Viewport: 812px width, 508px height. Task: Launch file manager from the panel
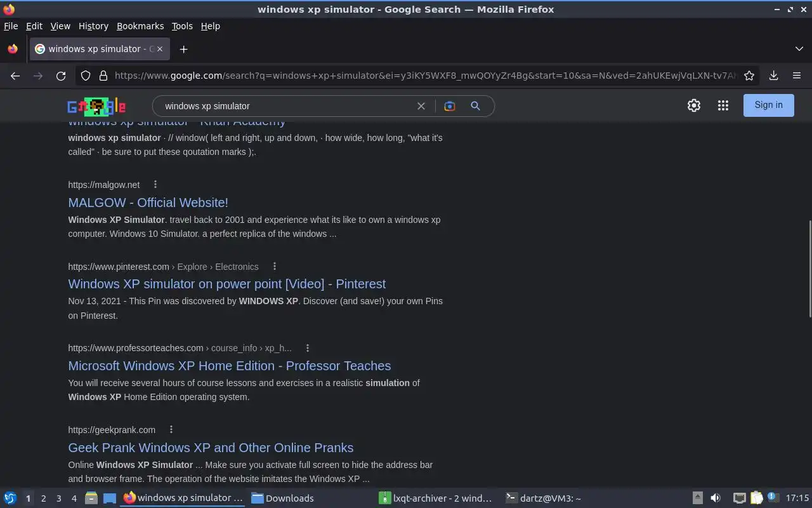[91, 498]
